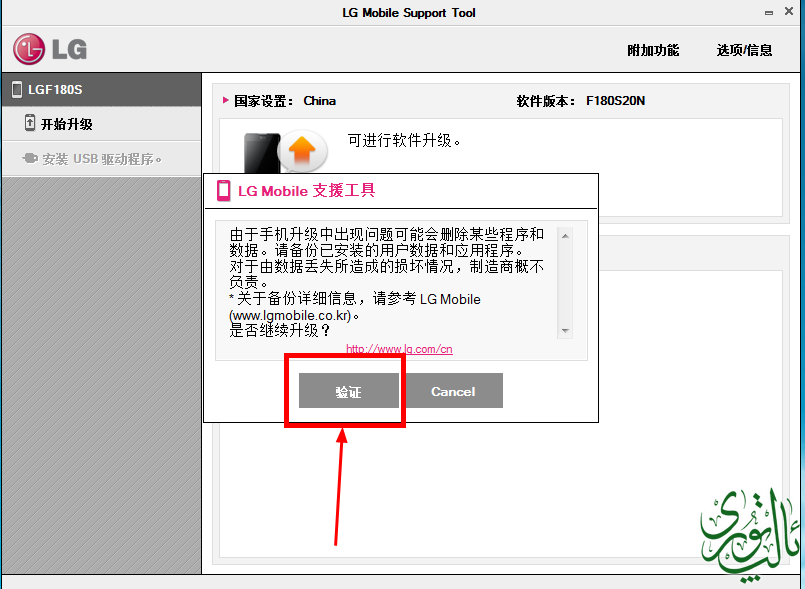Viewport: 805px width, 589px height.
Task: Select 安装 USB 驱动程序 in sidebar
Action: (102, 159)
